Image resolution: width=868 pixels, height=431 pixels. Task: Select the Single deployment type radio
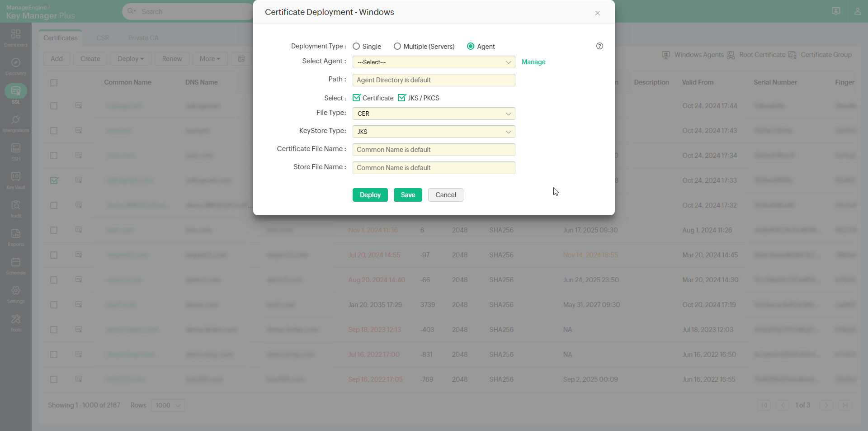point(356,46)
